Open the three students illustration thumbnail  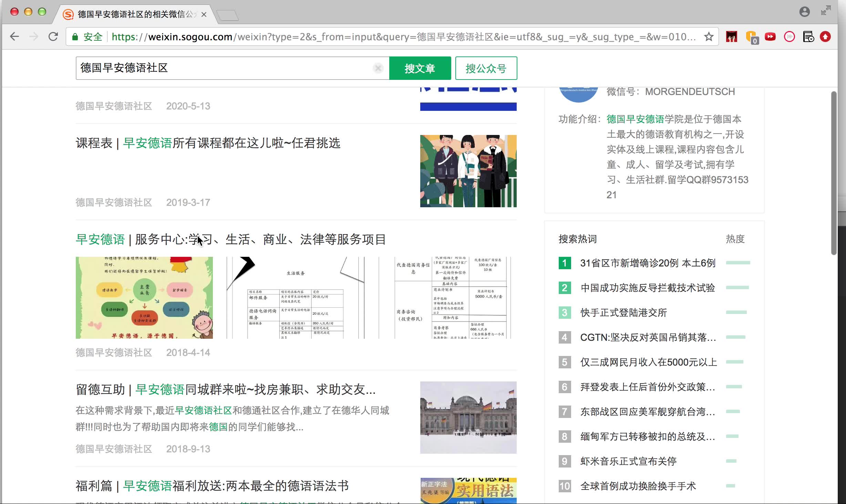pos(468,171)
